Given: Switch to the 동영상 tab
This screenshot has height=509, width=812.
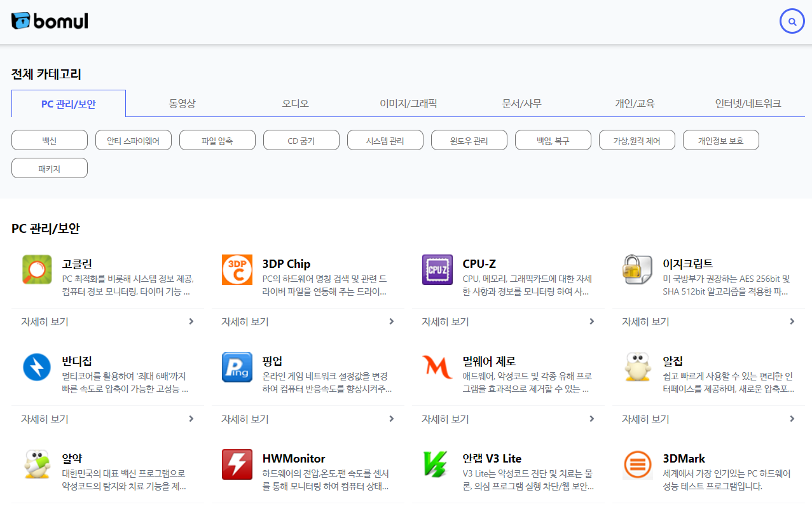Looking at the screenshot, I should (182, 104).
